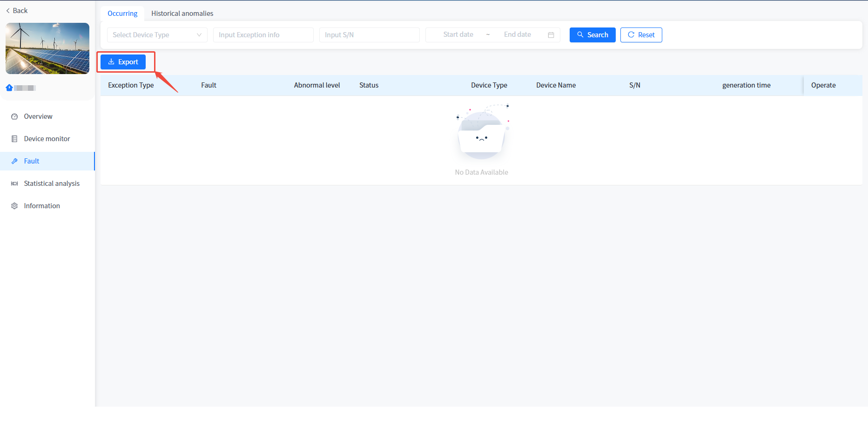Click the Back arrow chevron icon
The height and width of the screenshot is (429, 868).
[8, 11]
